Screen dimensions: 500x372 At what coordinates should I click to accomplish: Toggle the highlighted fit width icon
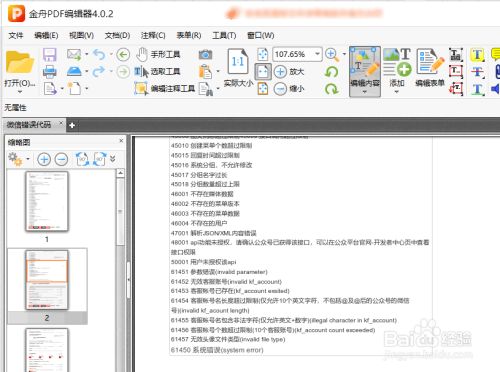pyautogui.click(x=263, y=71)
